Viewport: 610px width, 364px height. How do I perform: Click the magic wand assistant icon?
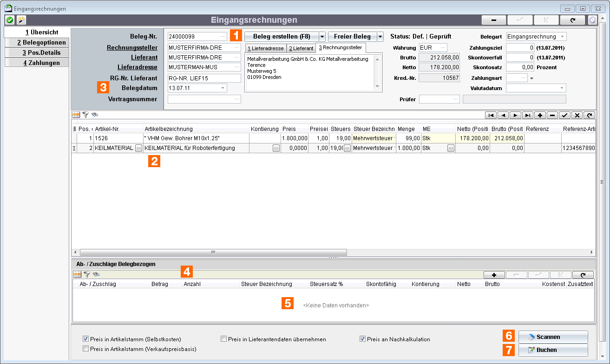click(21, 20)
